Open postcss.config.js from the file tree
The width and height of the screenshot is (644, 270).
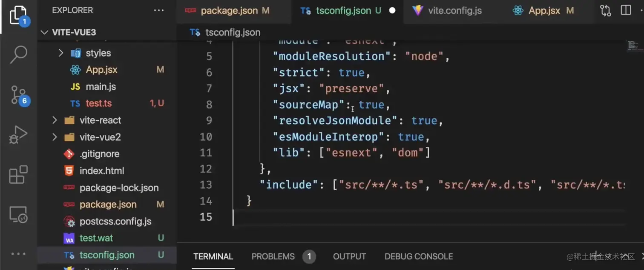tap(115, 222)
